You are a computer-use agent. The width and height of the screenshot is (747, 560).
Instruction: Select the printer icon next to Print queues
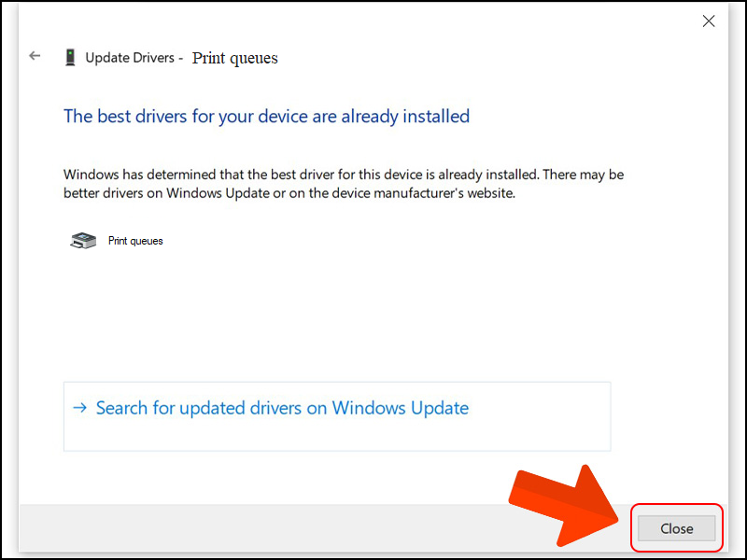82,241
